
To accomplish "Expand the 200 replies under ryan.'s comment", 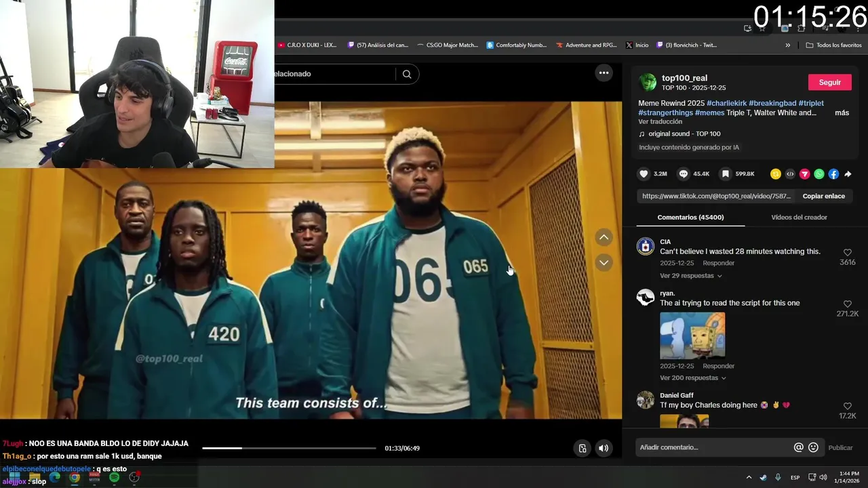I will (x=692, y=378).
